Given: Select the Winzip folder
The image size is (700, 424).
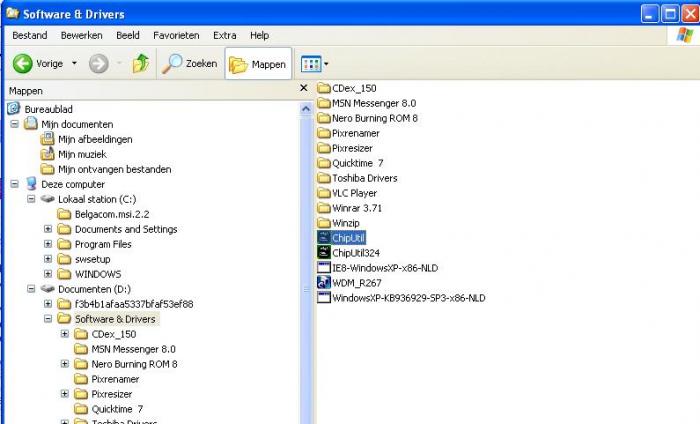Looking at the screenshot, I should (338, 223).
